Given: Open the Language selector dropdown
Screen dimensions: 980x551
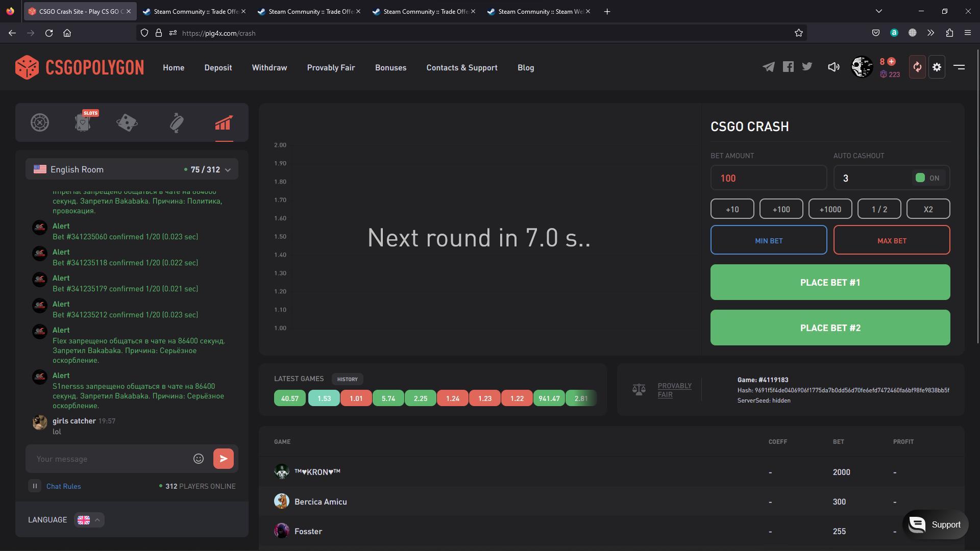Looking at the screenshot, I should [x=89, y=520].
